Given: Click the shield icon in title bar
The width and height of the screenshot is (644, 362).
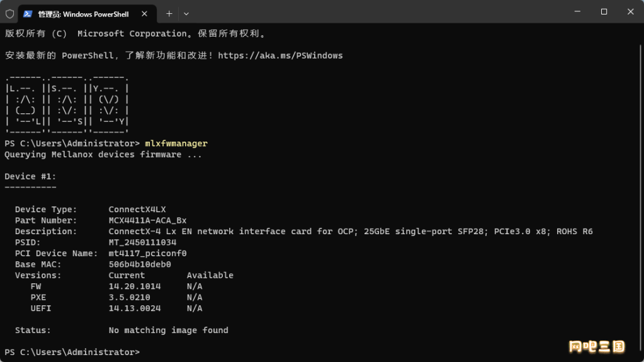Looking at the screenshot, I should click(10, 14).
